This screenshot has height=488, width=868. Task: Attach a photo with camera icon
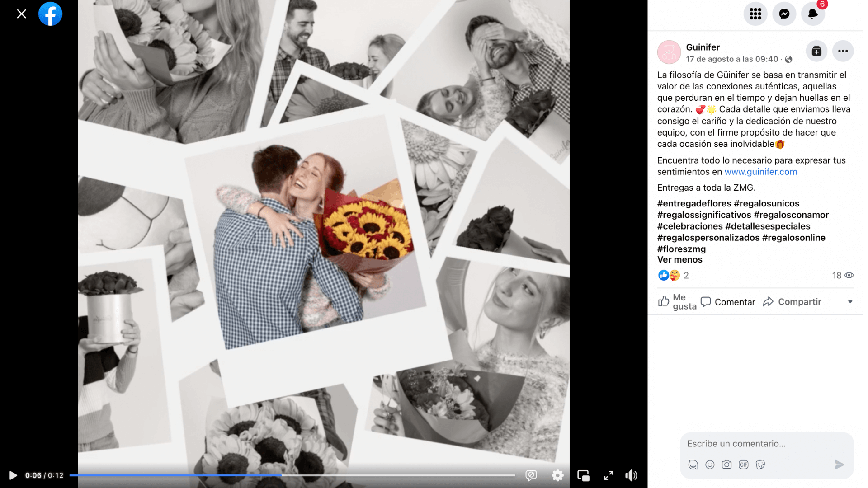726,465
